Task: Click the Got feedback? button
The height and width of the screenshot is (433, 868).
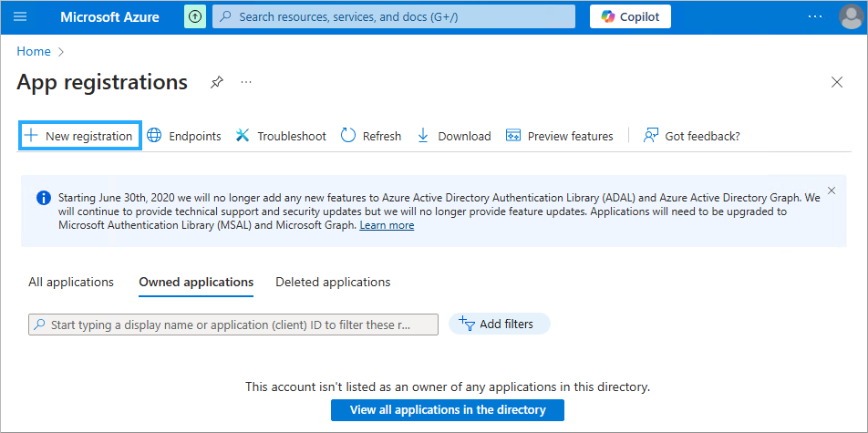Action: tap(692, 136)
